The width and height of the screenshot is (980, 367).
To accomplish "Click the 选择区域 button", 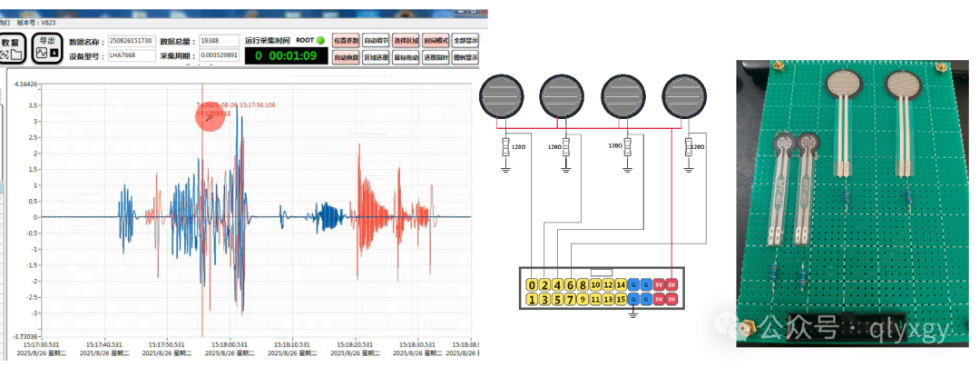I will tap(406, 41).
